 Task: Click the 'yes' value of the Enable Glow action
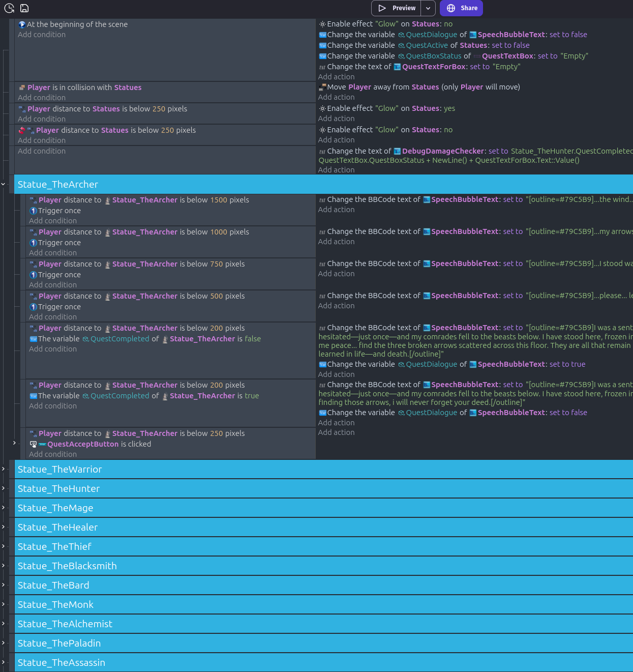point(449,108)
